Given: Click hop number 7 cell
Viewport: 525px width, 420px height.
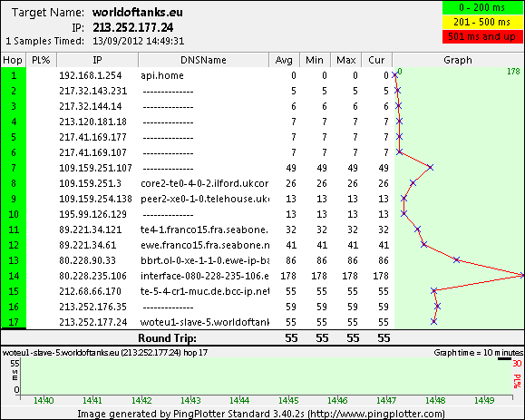Looking at the screenshot, I should tap(14, 168).
